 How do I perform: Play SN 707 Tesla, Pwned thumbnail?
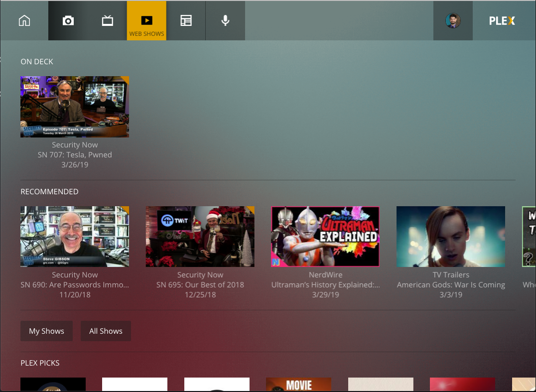(x=75, y=107)
